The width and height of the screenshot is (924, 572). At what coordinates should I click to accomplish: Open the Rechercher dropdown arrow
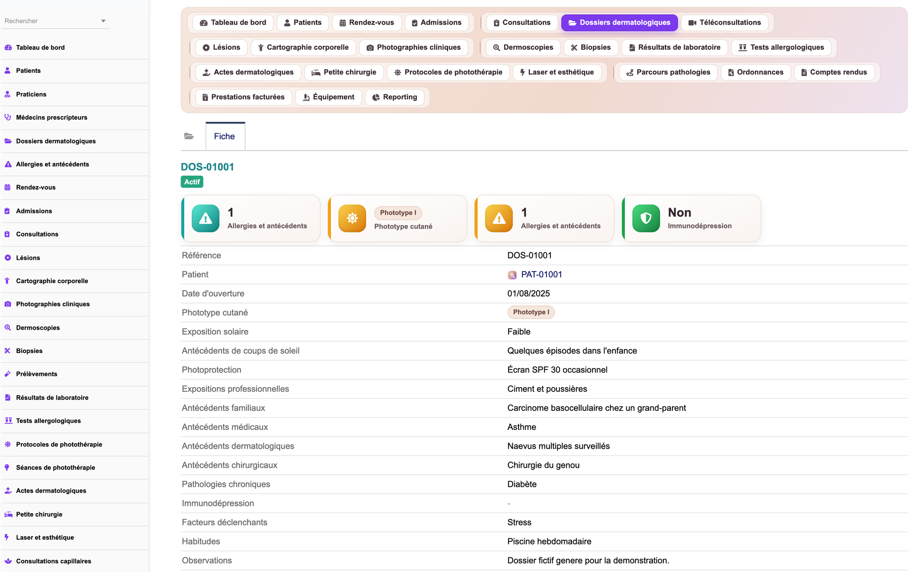[104, 21]
